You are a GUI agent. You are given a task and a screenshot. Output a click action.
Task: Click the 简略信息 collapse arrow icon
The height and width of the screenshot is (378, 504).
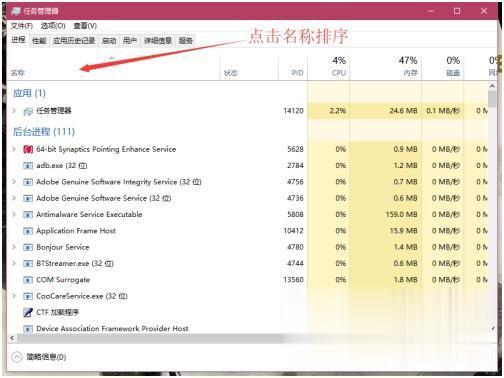16,357
